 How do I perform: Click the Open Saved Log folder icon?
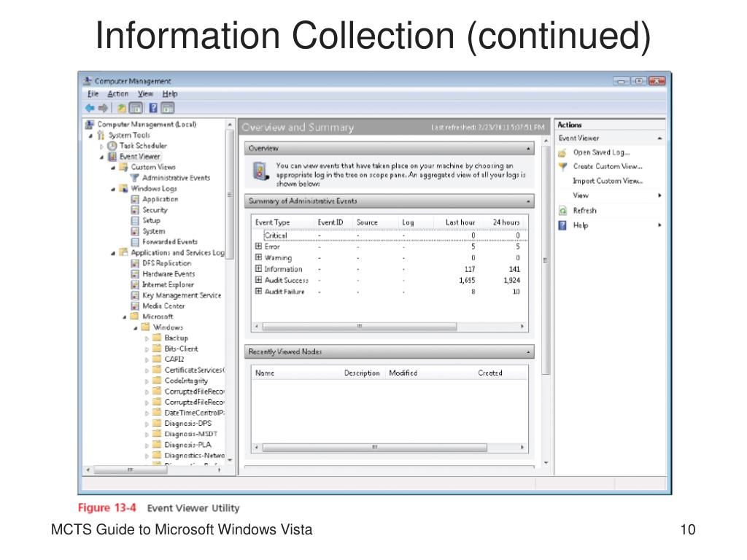[x=562, y=153]
